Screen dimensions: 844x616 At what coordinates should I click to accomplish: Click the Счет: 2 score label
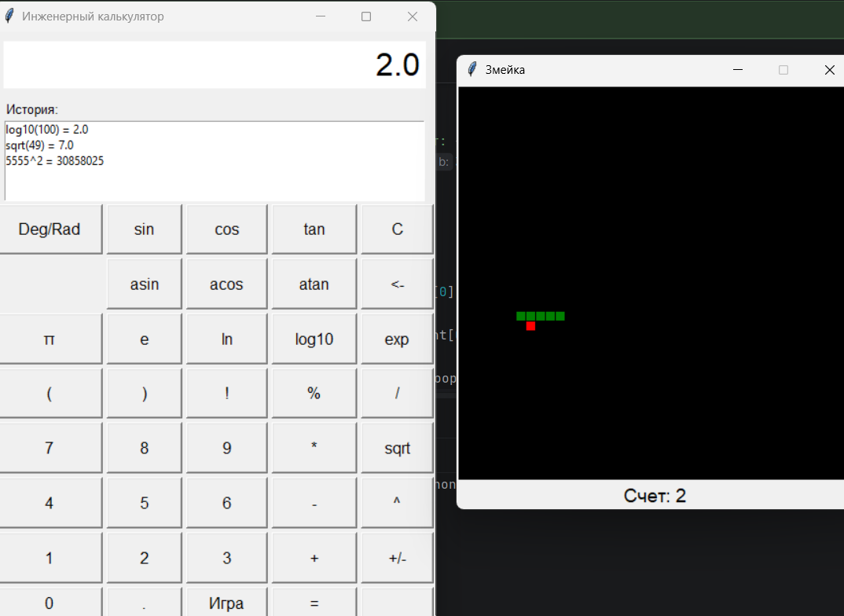[655, 496]
